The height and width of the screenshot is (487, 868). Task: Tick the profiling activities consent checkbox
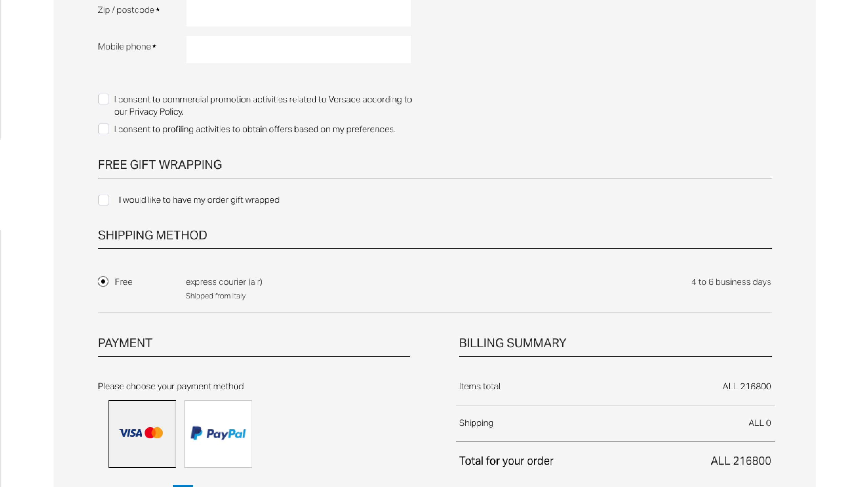pyautogui.click(x=104, y=129)
